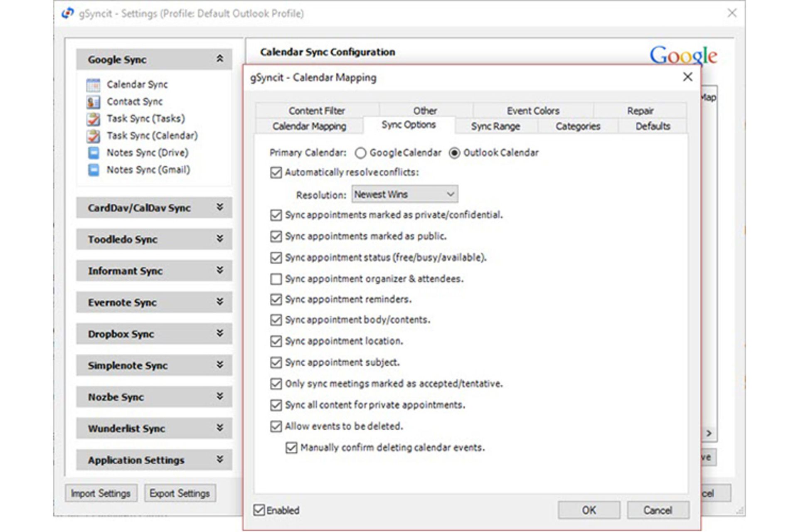
Task: Click OK in Calendar Mapping dialog
Action: (x=589, y=510)
